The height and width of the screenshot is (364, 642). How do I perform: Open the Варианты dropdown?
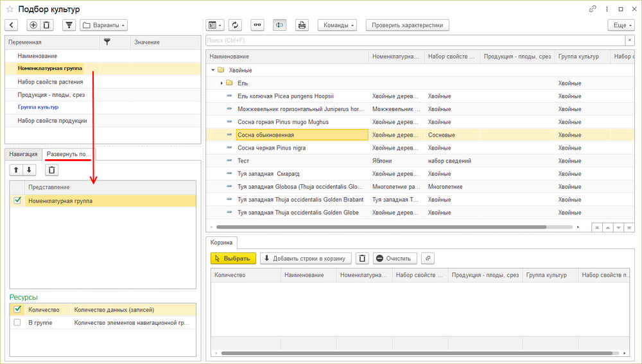[104, 25]
